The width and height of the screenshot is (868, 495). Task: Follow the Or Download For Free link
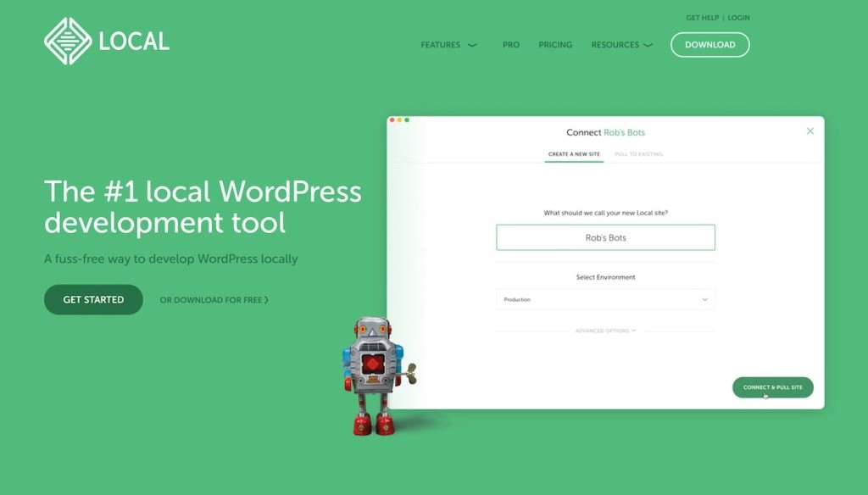pos(214,300)
